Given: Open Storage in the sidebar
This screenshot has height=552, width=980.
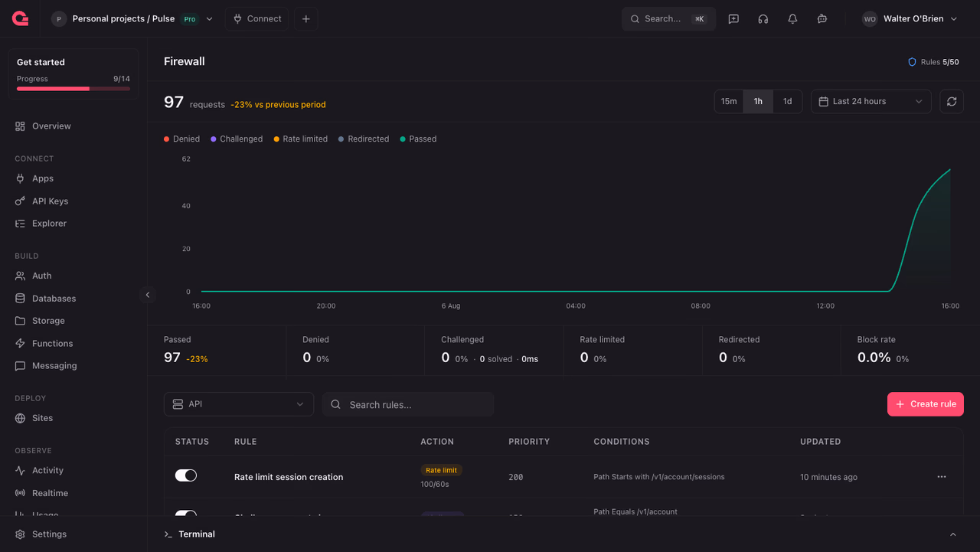Looking at the screenshot, I should pyautogui.click(x=73, y=321).
